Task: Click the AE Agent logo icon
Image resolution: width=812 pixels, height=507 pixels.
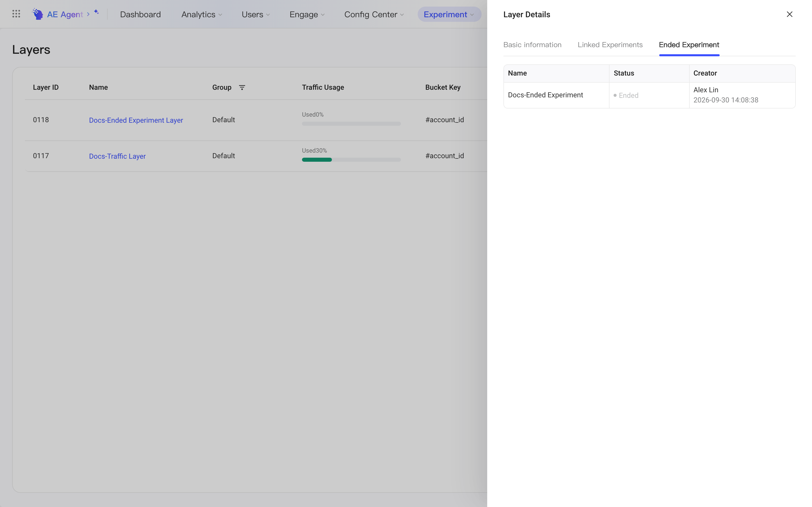Action: (x=38, y=14)
